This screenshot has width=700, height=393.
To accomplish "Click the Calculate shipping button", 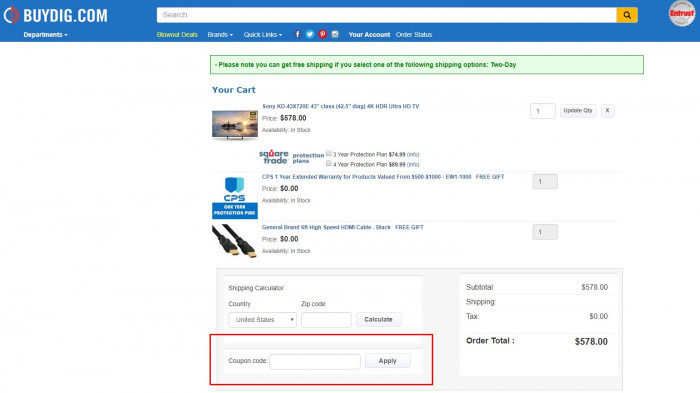I will [378, 319].
